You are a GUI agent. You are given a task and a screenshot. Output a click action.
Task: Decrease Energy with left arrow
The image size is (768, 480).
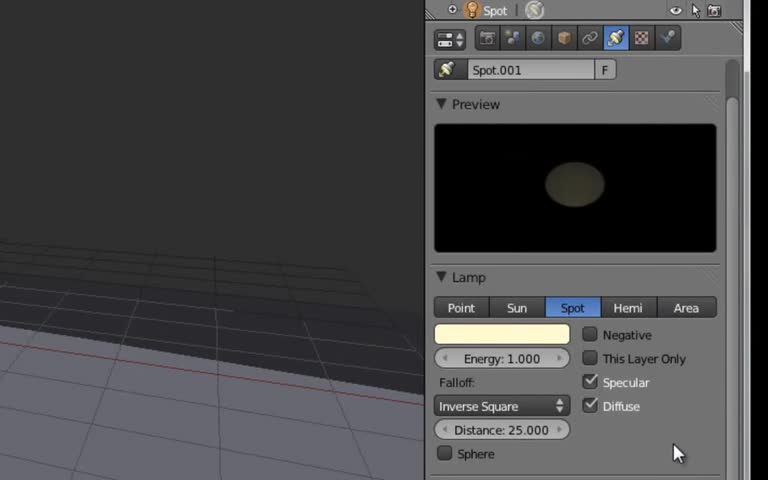click(445, 359)
